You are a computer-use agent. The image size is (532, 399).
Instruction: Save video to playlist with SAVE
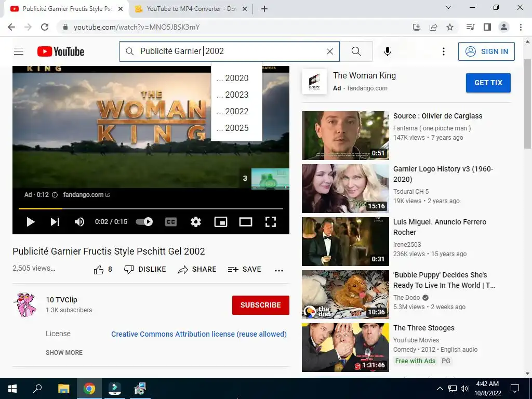244,270
